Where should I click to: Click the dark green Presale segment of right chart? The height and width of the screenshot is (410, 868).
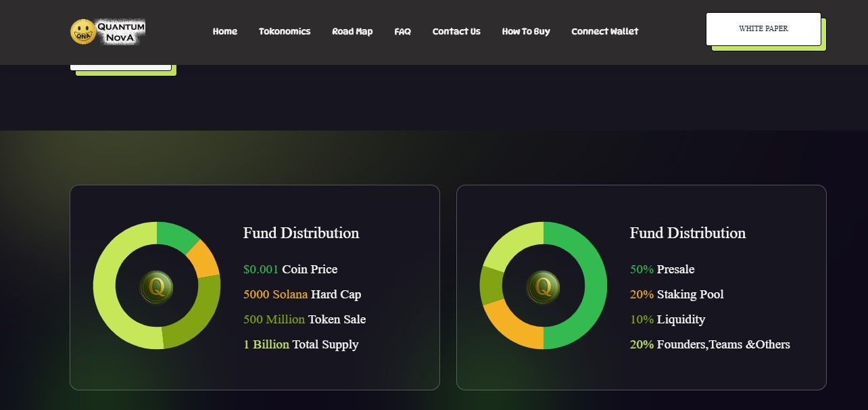[595, 286]
